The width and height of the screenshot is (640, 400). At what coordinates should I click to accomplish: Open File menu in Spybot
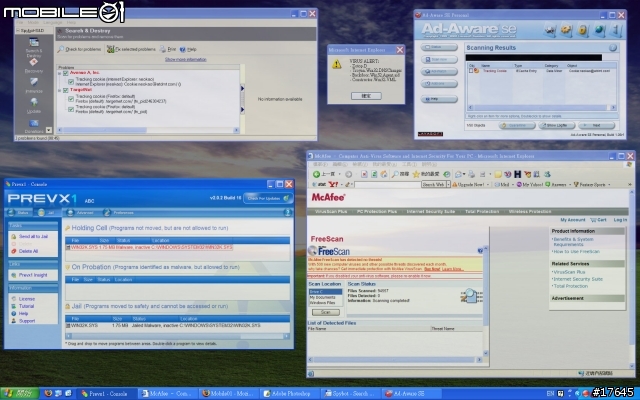[20, 22]
